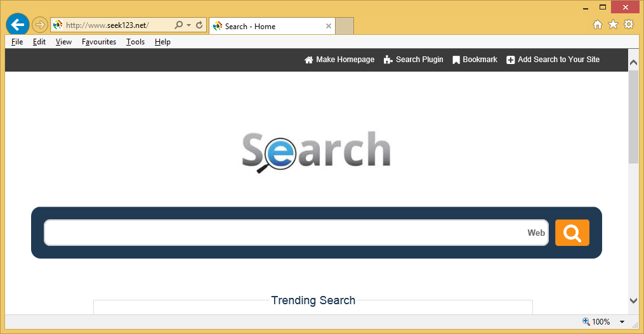This screenshot has width=644, height=334.
Task: Click the page scrollbar down arrow
Action: 633,301
